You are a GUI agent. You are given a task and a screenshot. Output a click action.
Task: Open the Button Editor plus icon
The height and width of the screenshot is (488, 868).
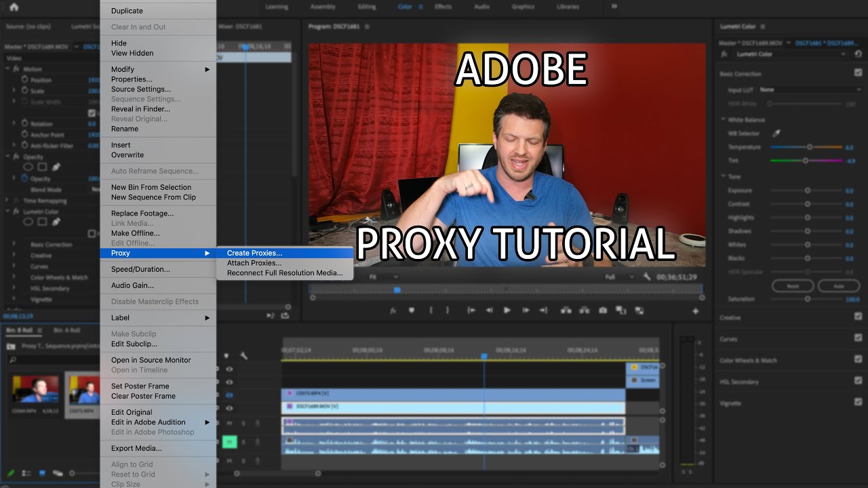pos(695,311)
